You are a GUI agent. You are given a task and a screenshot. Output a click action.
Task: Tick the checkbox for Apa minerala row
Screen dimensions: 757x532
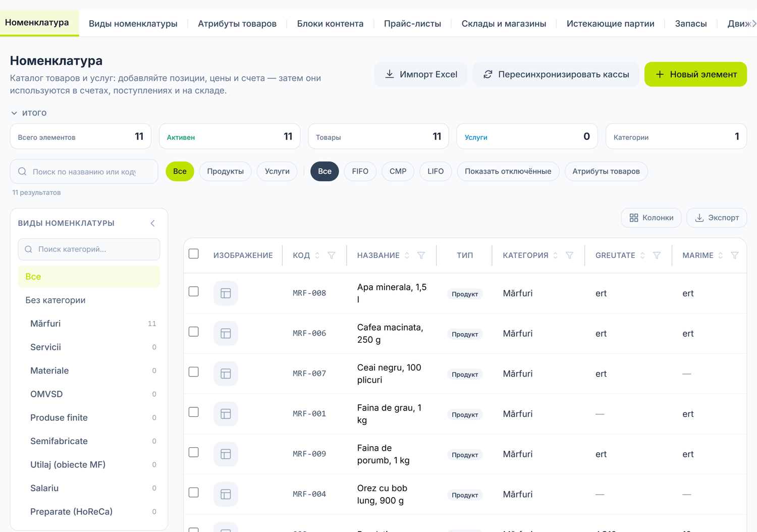tap(194, 292)
